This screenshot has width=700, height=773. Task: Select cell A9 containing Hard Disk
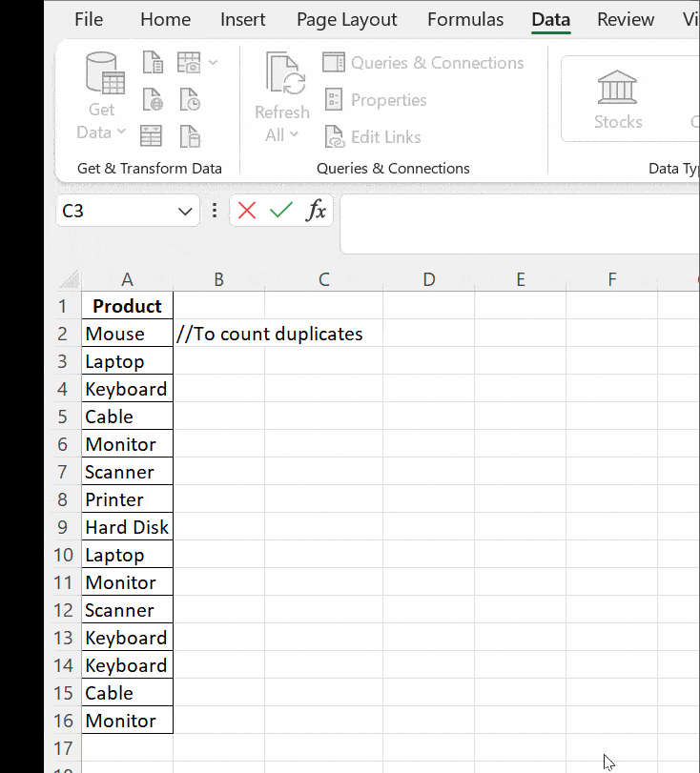(x=127, y=527)
